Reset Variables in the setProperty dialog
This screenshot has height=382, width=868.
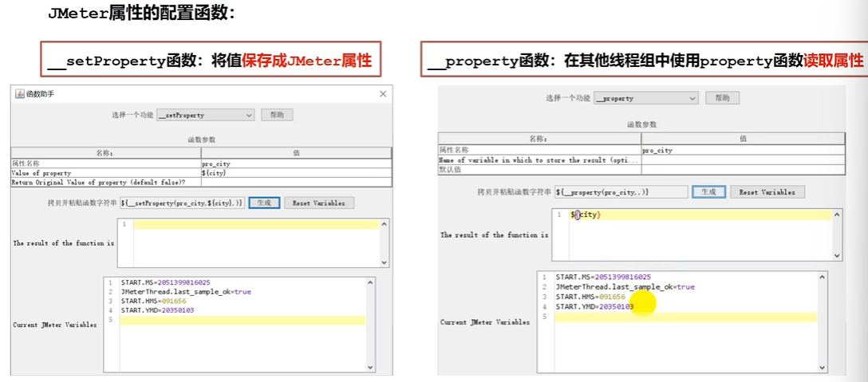click(319, 203)
